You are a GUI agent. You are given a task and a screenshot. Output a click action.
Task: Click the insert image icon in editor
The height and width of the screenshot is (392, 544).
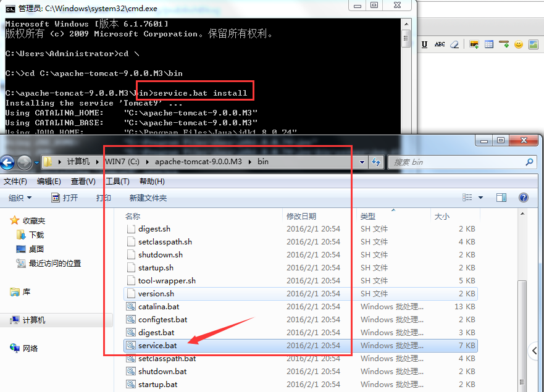[x=474, y=44]
